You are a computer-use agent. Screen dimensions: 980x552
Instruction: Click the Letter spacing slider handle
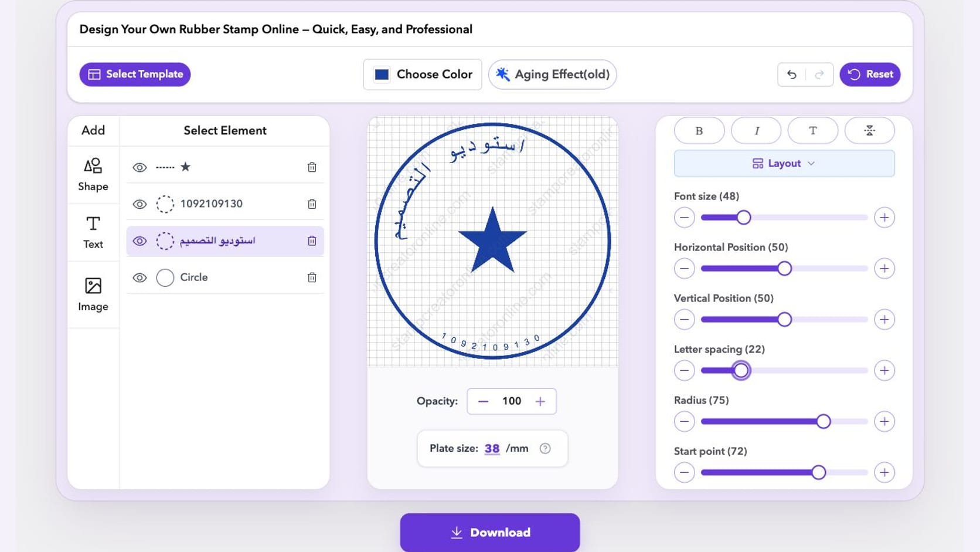click(x=741, y=371)
